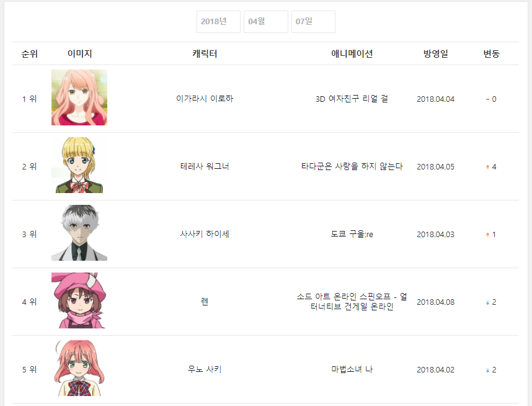Image resolution: width=532 pixels, height=406 pixels.
Task: Open the 사사키 하이세 character thumbnail
Action: pyautogui.click(x=79, y=233)
